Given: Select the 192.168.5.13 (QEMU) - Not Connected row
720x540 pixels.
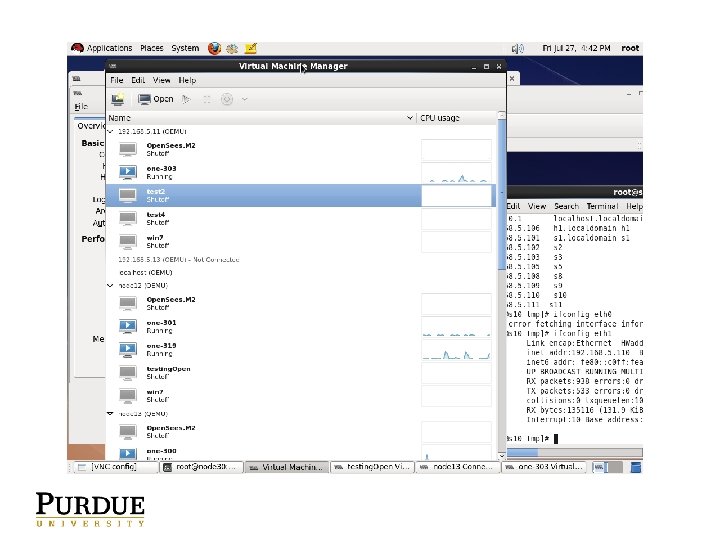Looking at the screenshot, I should click(301, 259).
